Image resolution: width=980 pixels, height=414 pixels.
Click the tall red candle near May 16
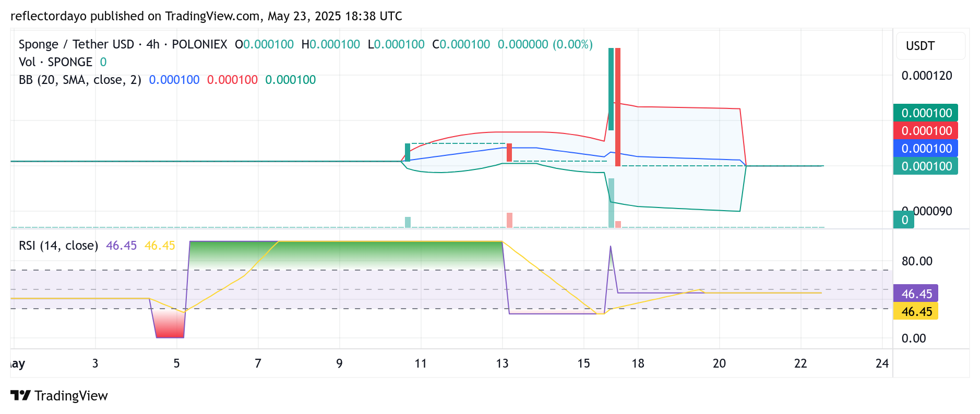618,107
